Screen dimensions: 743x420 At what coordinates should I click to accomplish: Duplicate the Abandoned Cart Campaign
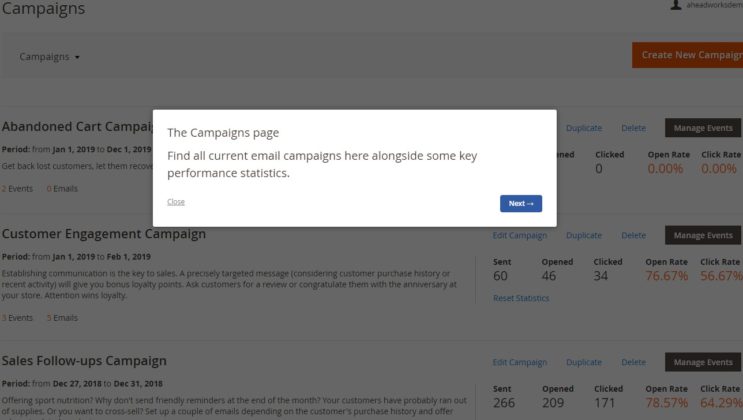tap(584, 128)
